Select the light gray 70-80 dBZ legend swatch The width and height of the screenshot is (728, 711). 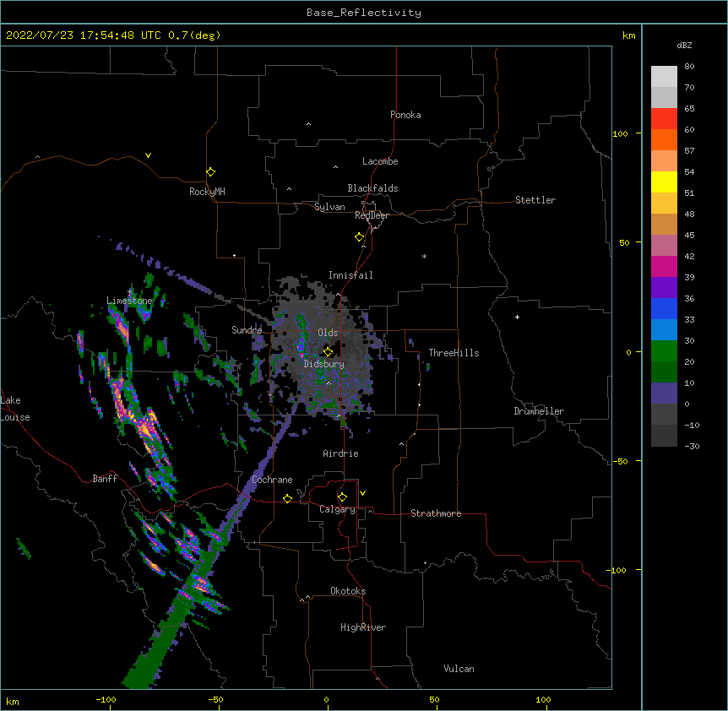[x=664, y=76]
